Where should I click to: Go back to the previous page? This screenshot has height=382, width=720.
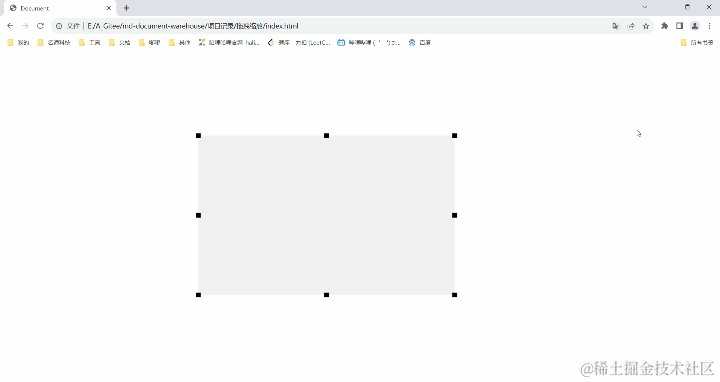click(x=10, y=26)
